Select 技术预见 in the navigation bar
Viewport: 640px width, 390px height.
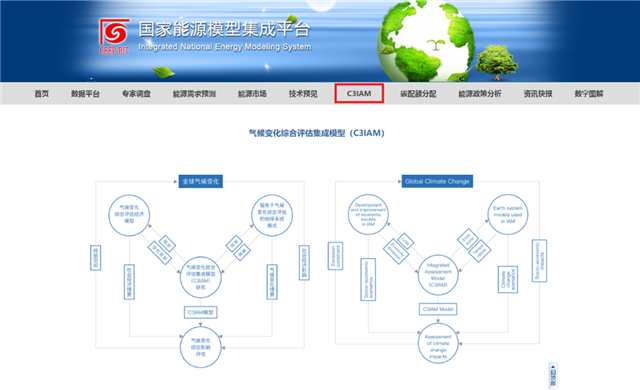pyautogui.click(x=303, y=94)
